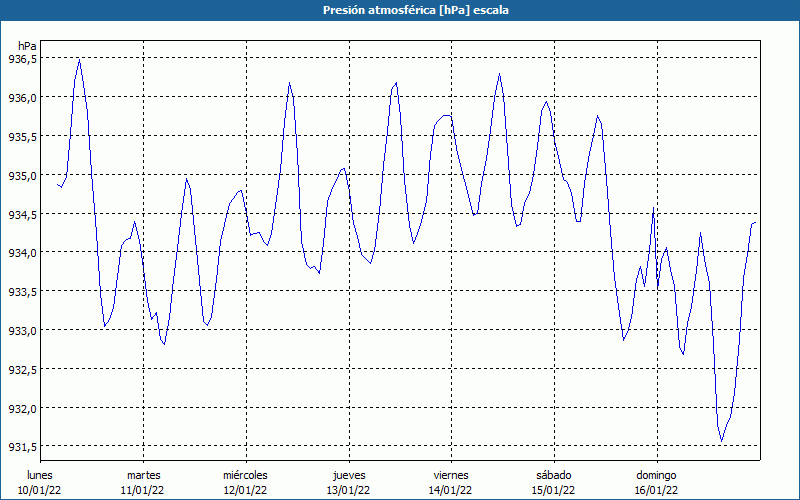The height and width of the screenshot is (500, 800).
Task: Click the 933,5 axis value
Action: click(x=22, y=292)
